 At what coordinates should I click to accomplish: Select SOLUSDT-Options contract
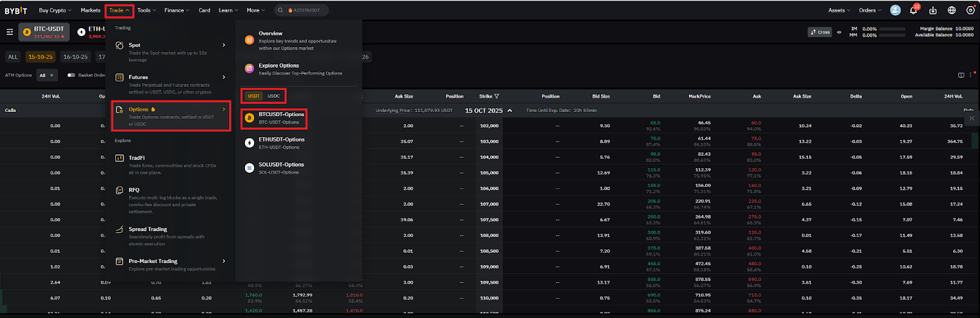(x=274, y=168)
